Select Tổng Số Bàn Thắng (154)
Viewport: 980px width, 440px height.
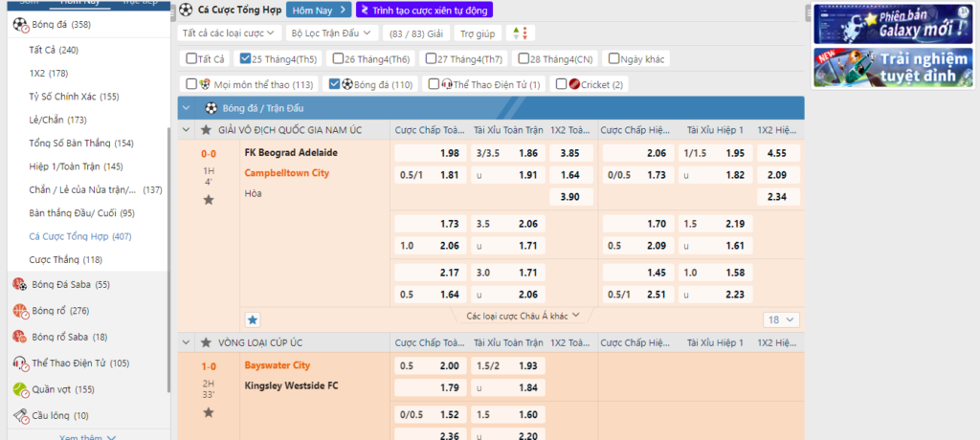click(81, 143)
